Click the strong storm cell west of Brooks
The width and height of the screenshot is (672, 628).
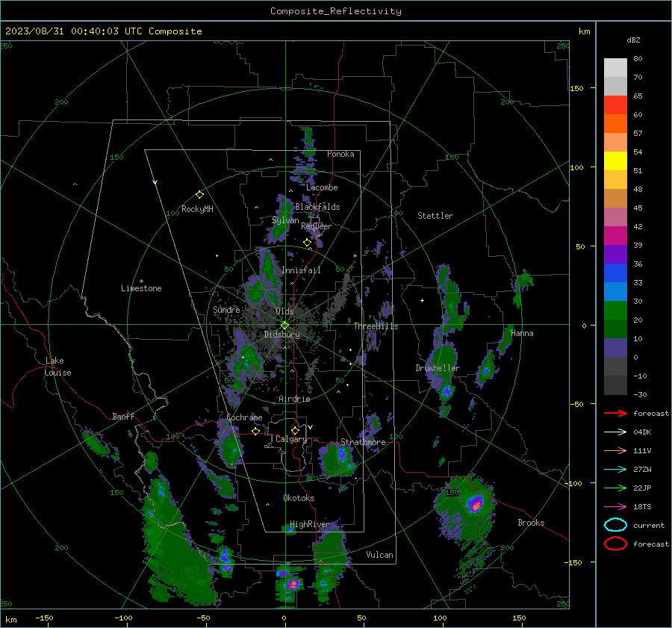476,503
